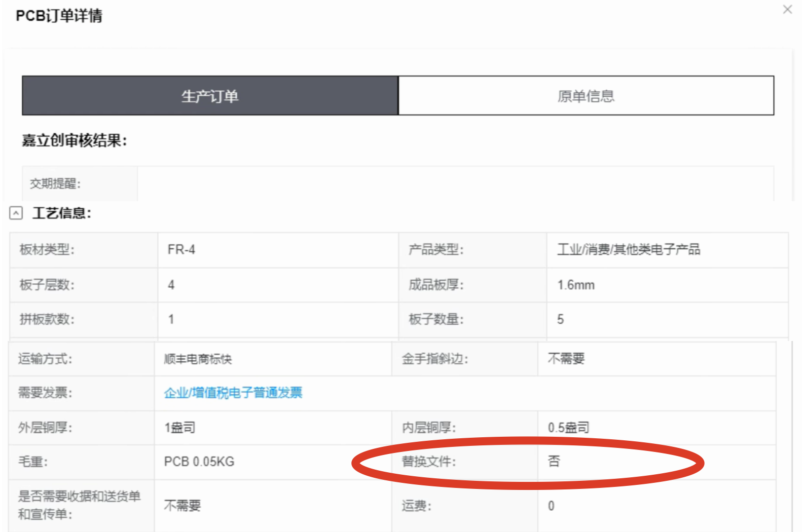Click the 运费 value 0

tap(551, 506)
